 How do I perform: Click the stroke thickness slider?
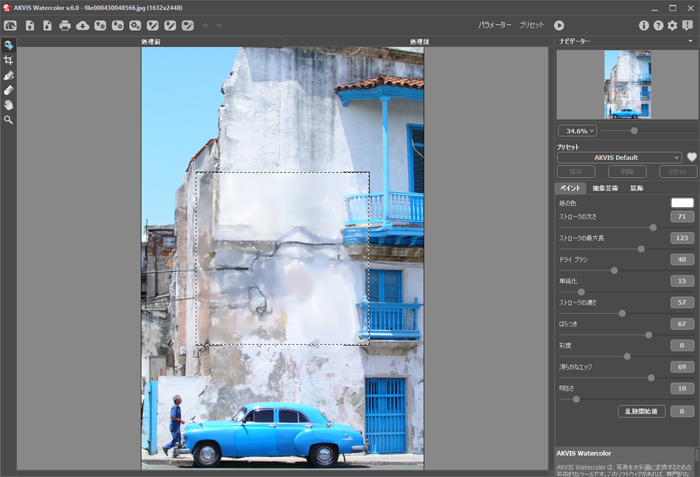click(625, 228)
